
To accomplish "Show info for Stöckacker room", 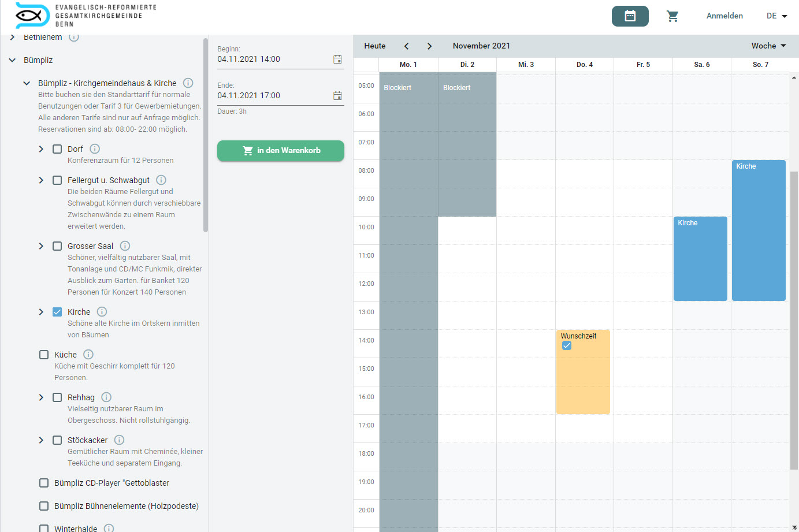I will 119,440.
